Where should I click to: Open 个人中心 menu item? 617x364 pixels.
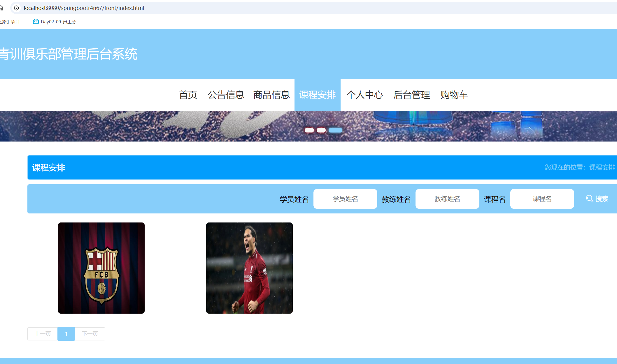[364, 95]
